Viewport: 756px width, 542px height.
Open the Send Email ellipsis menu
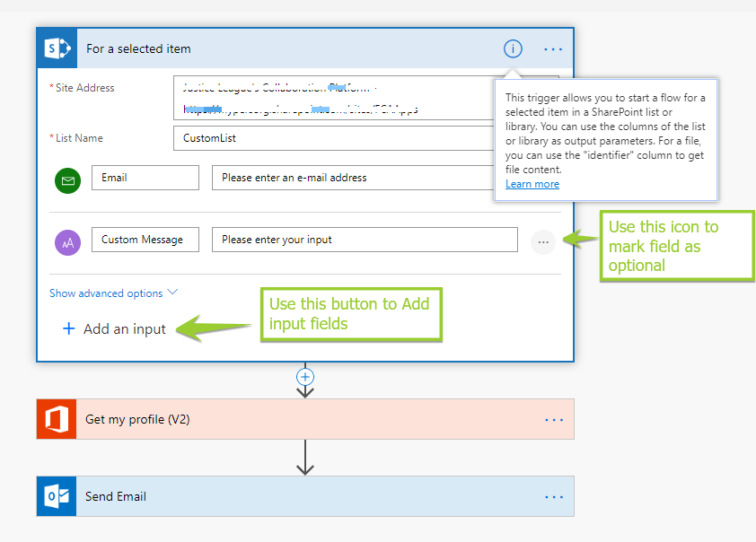(x=553, y=496)
